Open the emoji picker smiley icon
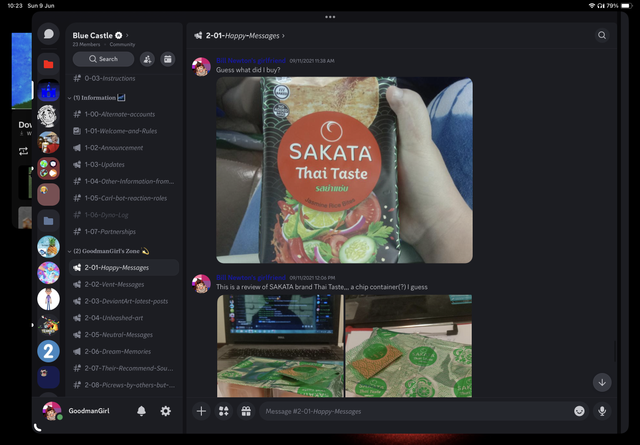This screenshot has width=640, height=445. [x=579, y=411]
